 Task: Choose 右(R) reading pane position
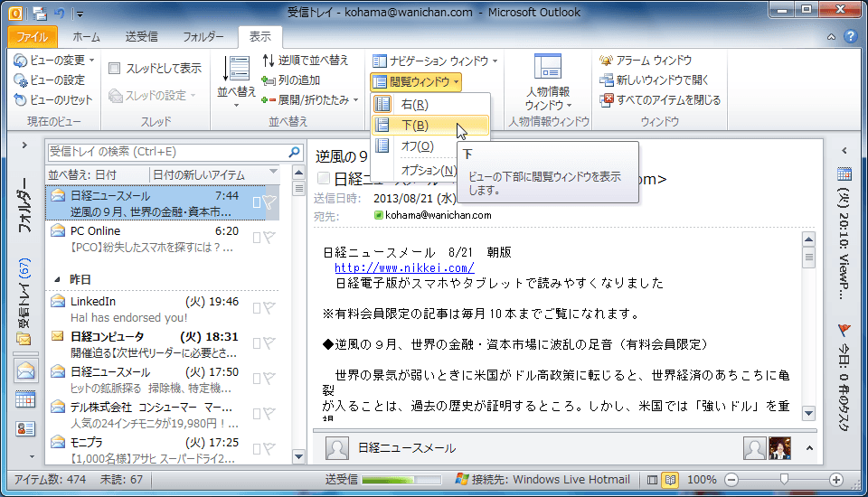tap(430, 104)
